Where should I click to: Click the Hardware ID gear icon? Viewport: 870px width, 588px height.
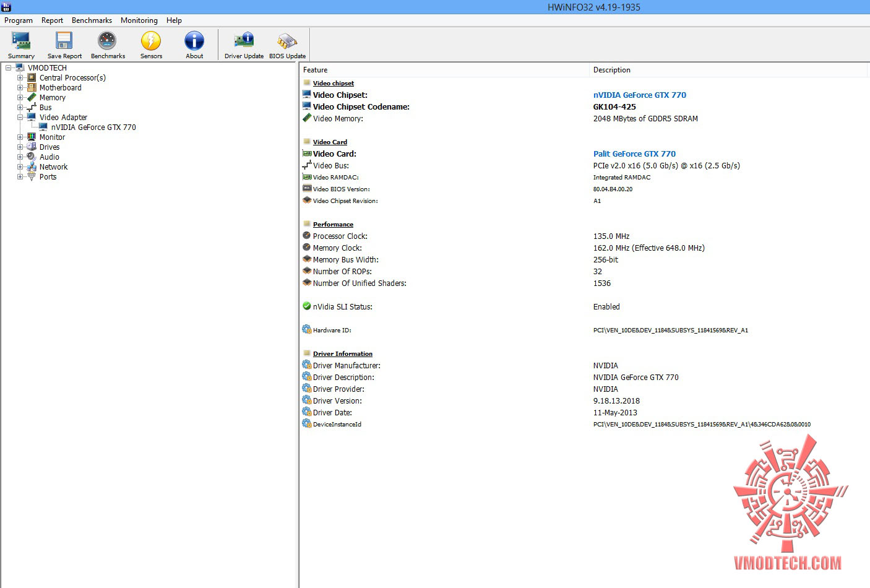[306, 329]
